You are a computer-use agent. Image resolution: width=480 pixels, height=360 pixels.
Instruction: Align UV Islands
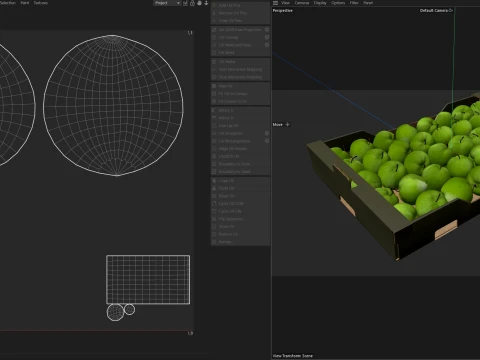pyautogui.click(x=240, y=149)
